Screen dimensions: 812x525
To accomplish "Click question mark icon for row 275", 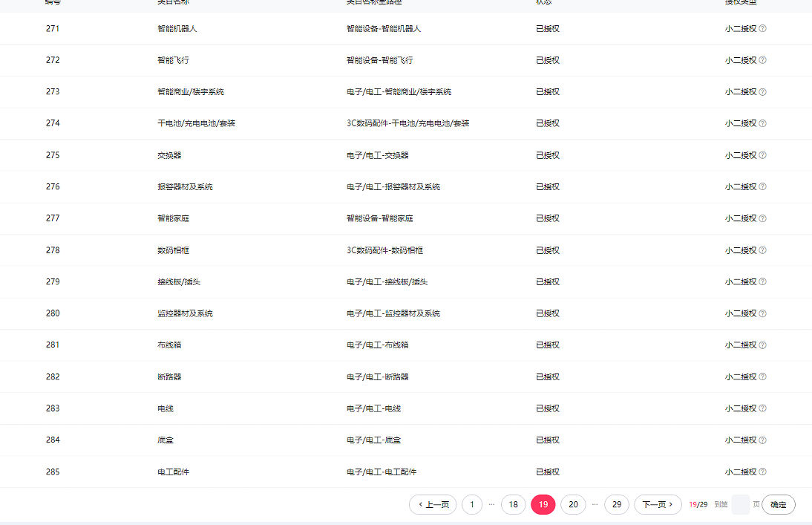I will [x=762, y=155].
